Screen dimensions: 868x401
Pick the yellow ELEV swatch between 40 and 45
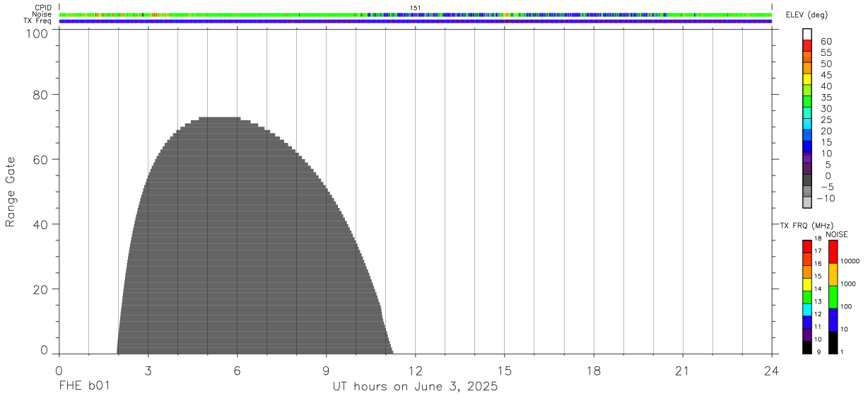807,79
